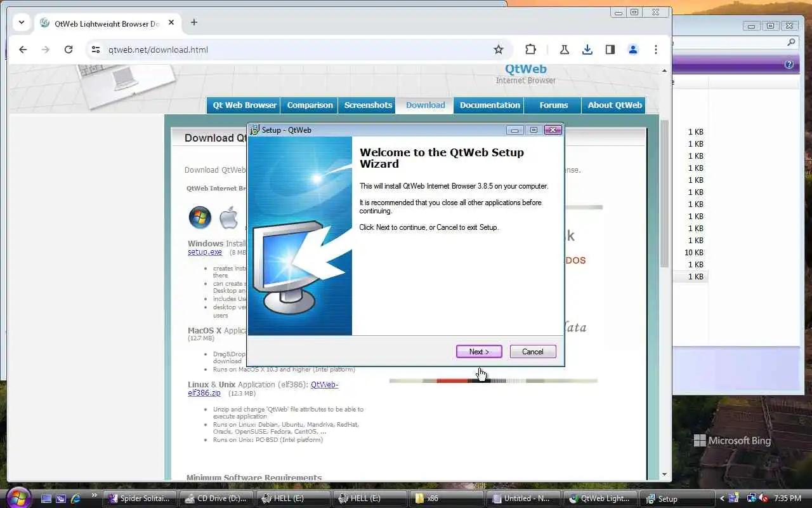This screenshot has height=508, width=812.
Task: Reload the qtweb.net page
Action: [x=69, y=50]
